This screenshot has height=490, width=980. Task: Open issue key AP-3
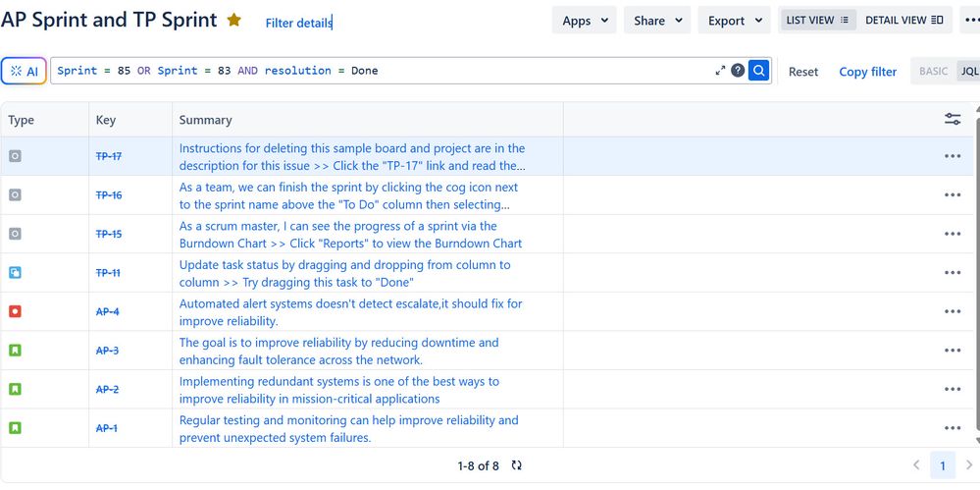pyautogui.click(x=107, y=350)
